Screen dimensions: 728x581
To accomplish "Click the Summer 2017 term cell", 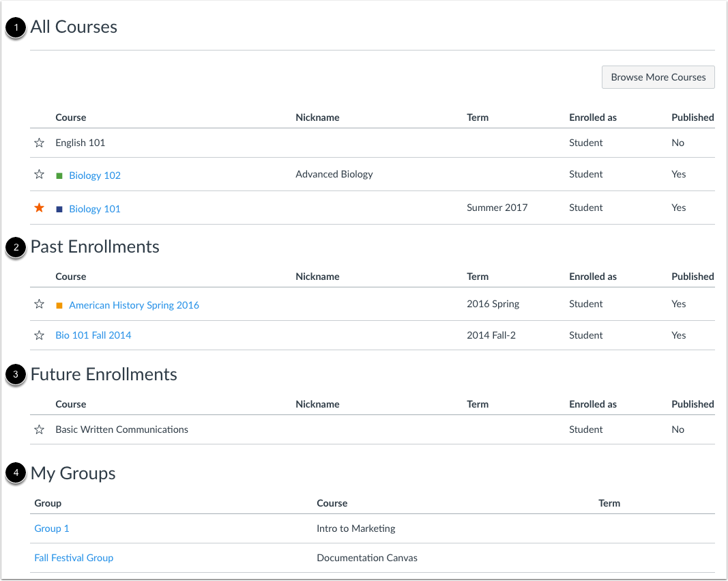I will click(x=497, y=208).
